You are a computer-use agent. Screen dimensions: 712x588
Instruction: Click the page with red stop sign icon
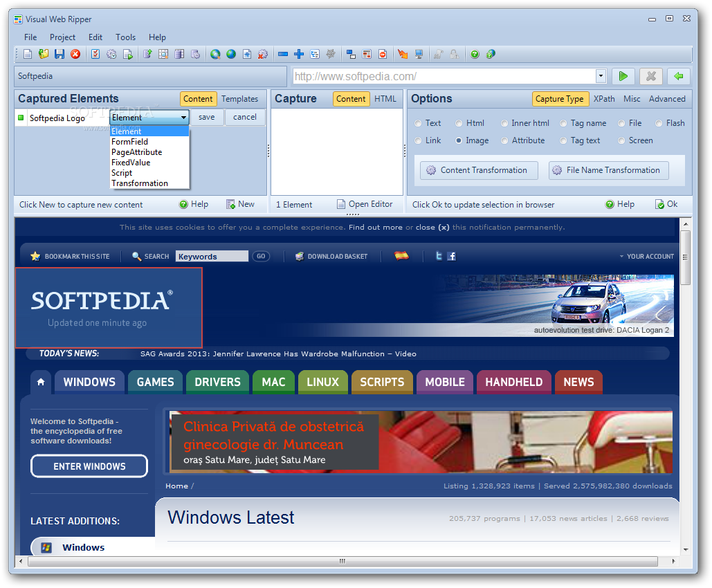pyautogui.click(x=383, y=54)
